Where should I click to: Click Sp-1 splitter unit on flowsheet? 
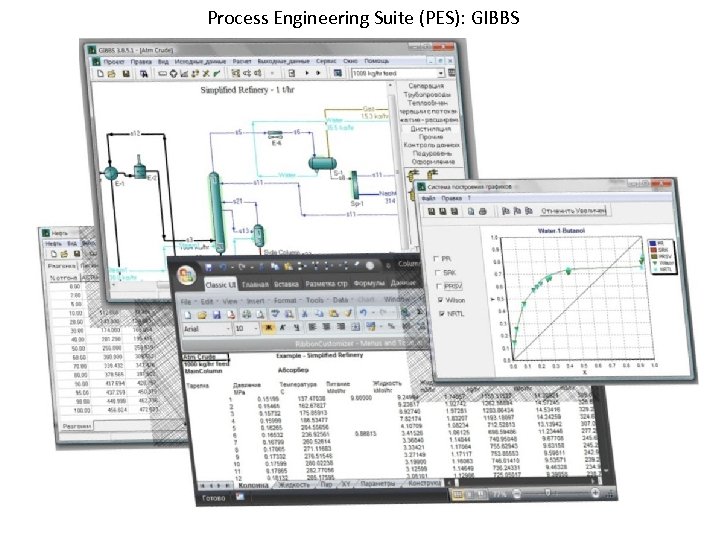tap(354, 185)
